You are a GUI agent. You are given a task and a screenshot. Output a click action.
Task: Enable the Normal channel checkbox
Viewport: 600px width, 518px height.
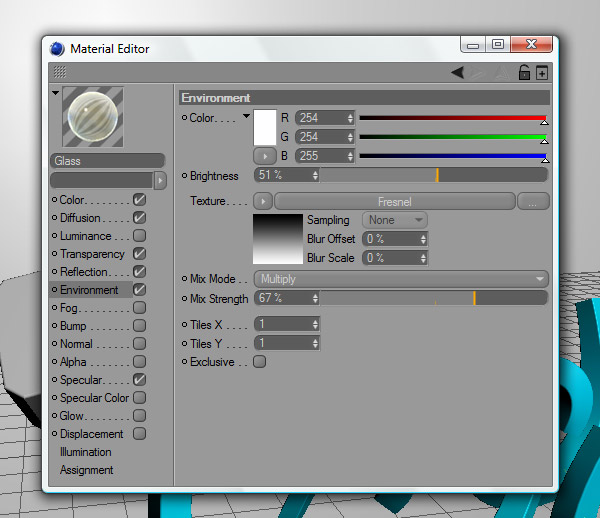click(140, 344)
